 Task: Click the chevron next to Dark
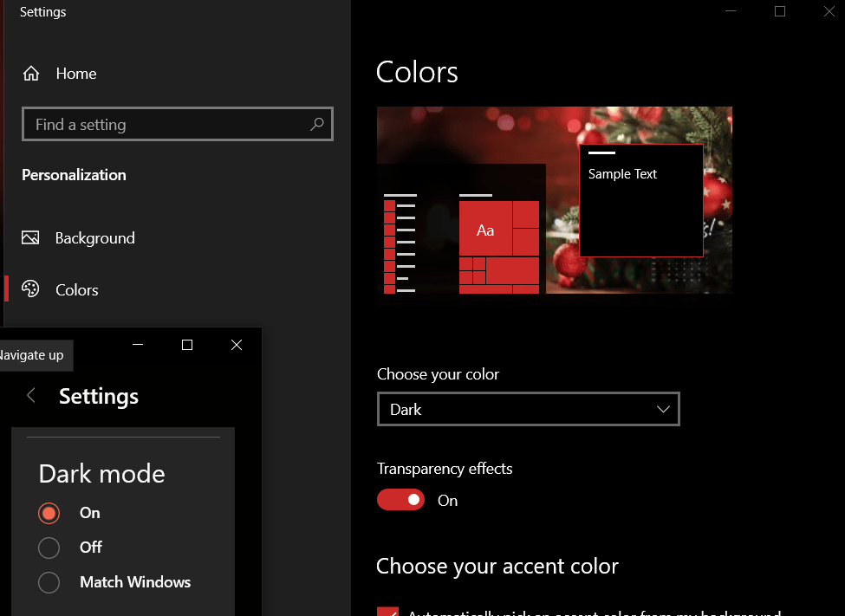coord(663,408)
